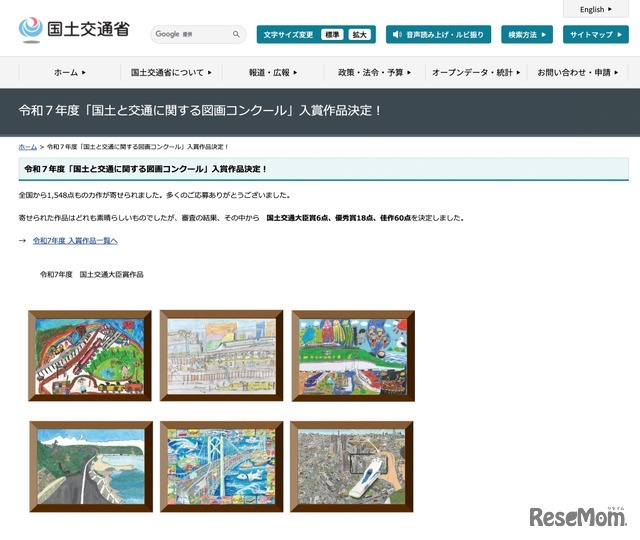This screenshot has width=640, height=540.
Task: View the suspension bridge artwork thumbnail
Action: [221, 467]
